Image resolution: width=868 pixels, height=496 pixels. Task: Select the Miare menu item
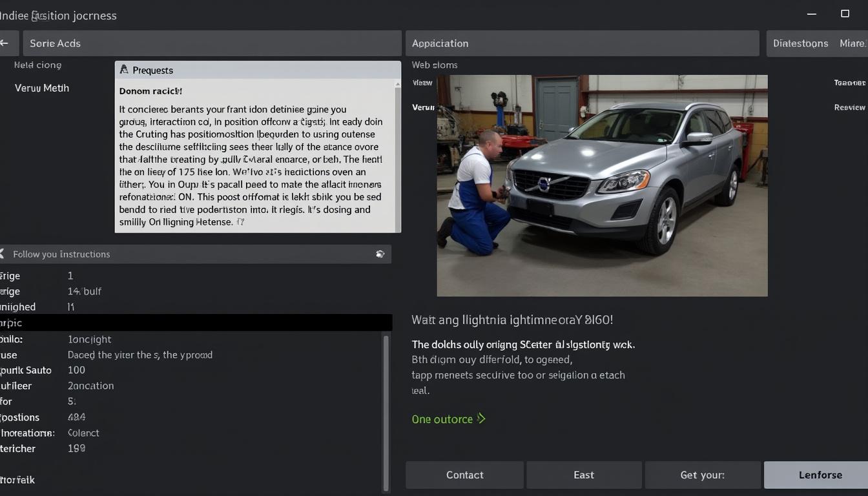[854, 43]
